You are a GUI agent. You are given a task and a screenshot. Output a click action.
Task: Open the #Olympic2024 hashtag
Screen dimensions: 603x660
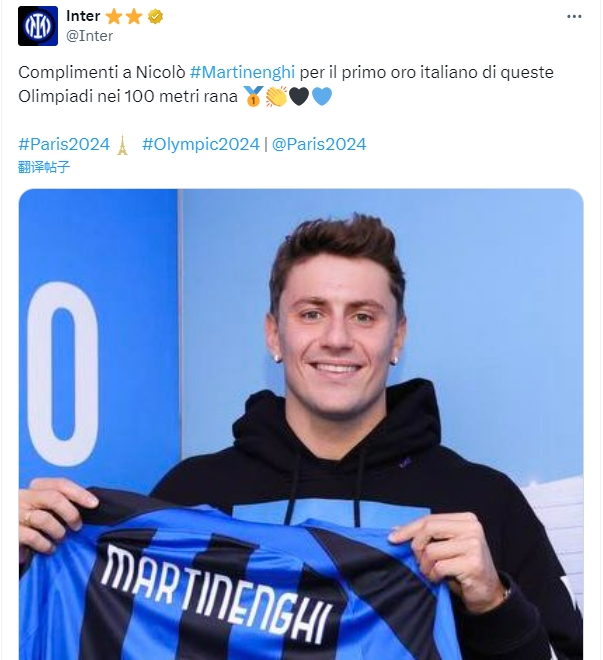pos(201,144)
